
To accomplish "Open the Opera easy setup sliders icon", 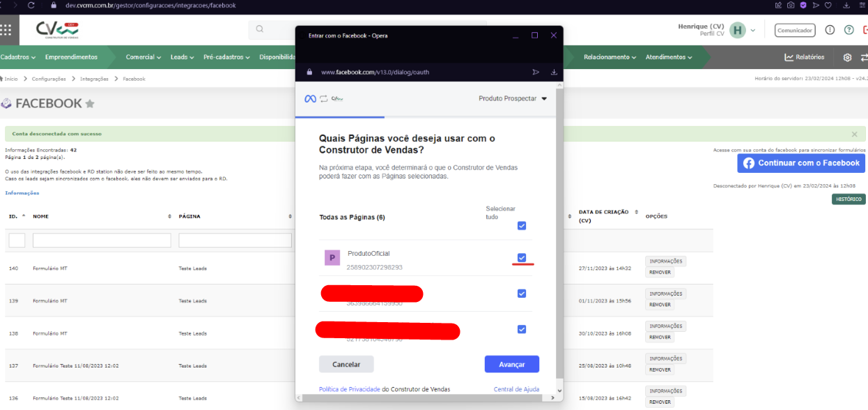I will [864, 5].
